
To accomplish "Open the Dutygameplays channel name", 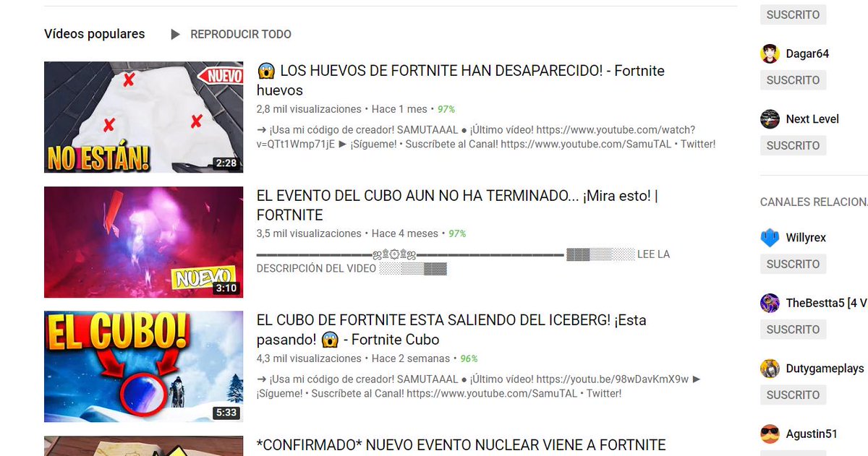I will (x=825, y=369).
